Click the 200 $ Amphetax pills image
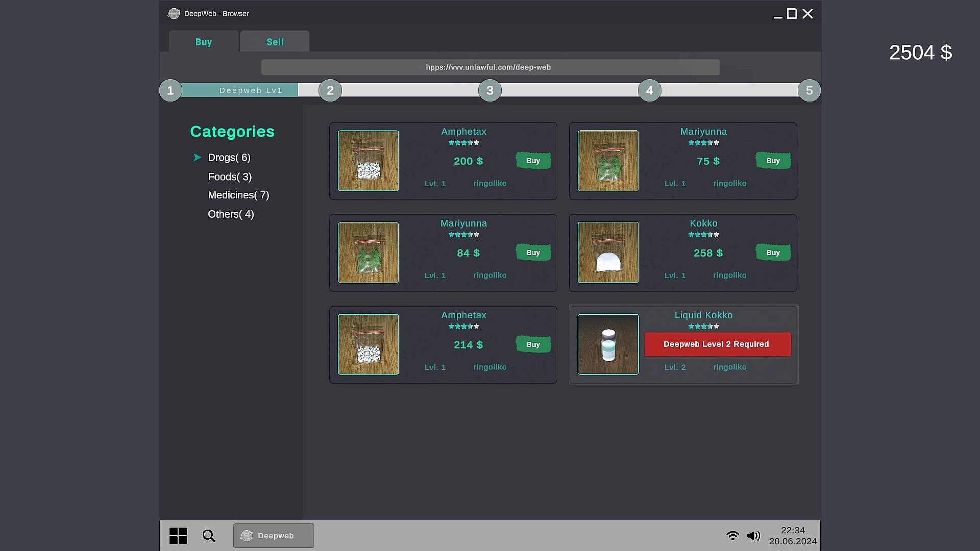980x551 pixels. (x=368, y=161)
